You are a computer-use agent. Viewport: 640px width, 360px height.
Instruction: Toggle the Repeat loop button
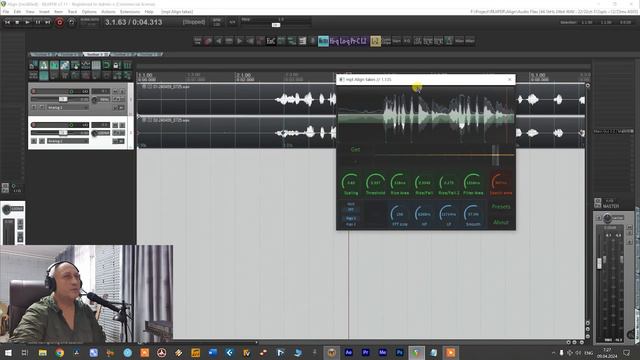point(71,22)
